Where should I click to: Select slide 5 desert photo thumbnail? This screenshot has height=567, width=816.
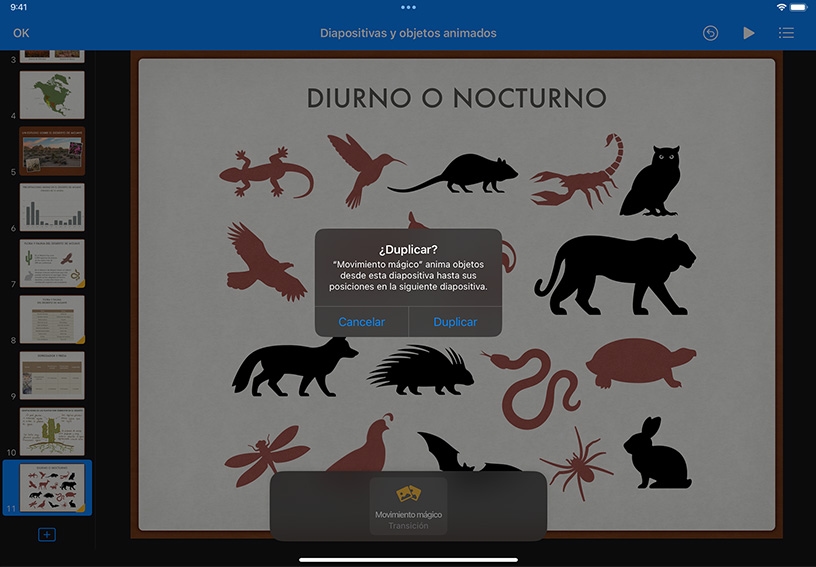[52, 151]
